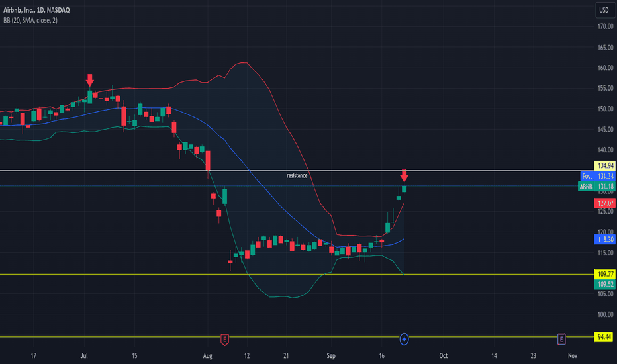Click the Post 131.34 price label
This screenshot has width=617, height=364.
(x=598, y=176)
